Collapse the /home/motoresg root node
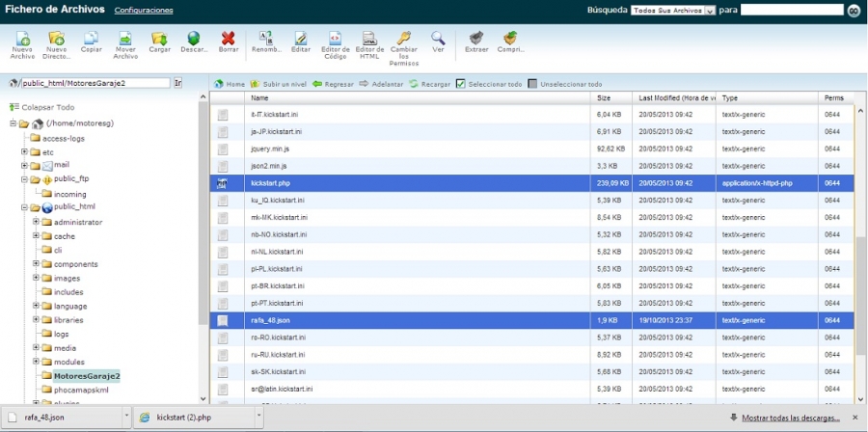 [x=14, y=123]
